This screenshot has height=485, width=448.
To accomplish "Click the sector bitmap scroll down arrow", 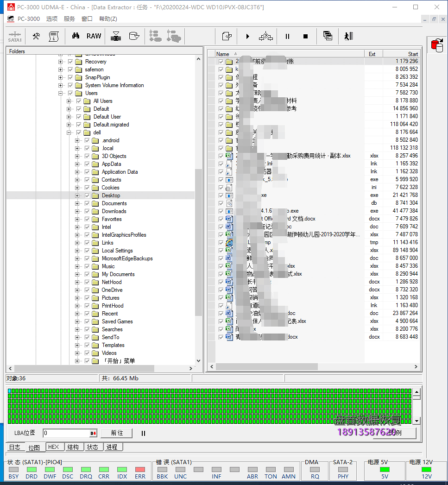I will coord(416,421).
